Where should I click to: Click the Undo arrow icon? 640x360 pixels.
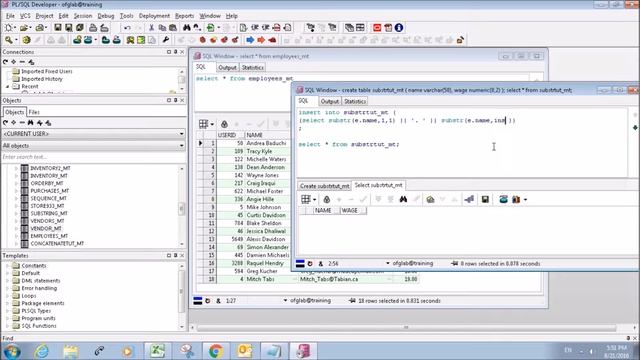click(x=127, y=28)
